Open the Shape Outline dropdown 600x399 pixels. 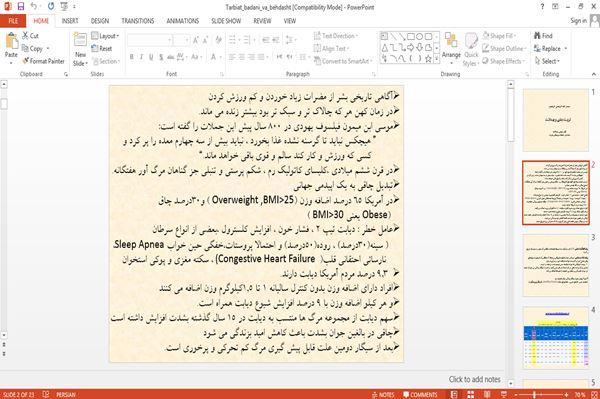coord(504,48)
